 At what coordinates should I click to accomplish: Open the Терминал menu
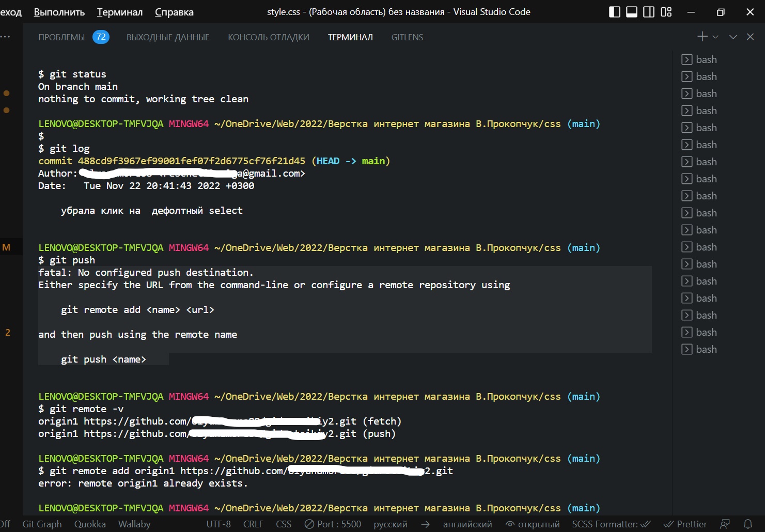[120, 12]
